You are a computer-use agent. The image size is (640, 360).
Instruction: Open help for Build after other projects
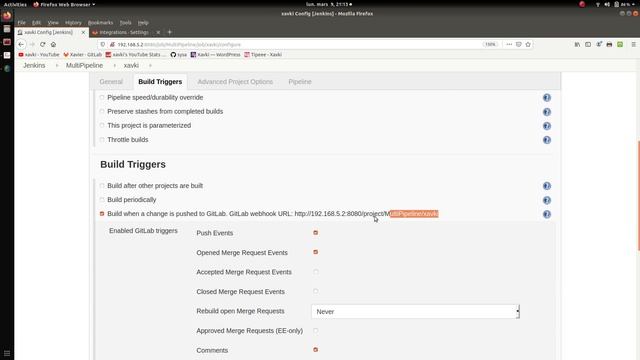[x=547, y=186]
